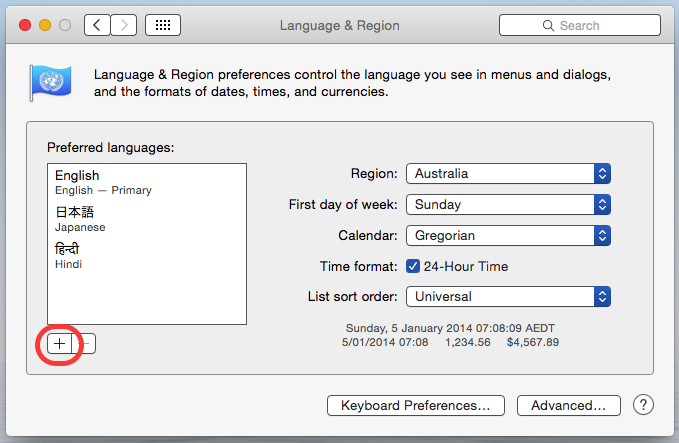Click the magnifying glass in the search field
The width and height of the screenshot is (679, 443).
(x=548, y=25)
